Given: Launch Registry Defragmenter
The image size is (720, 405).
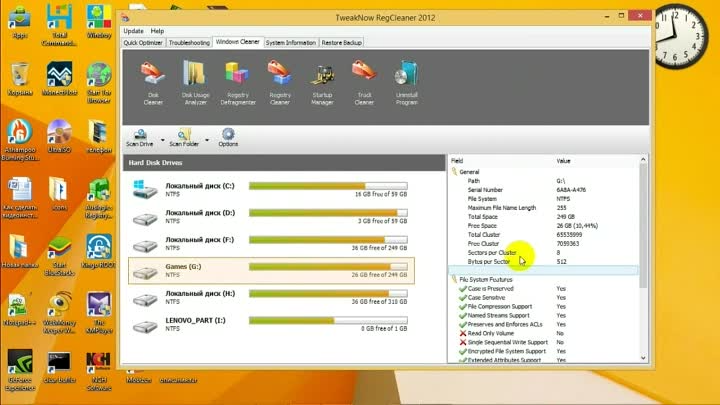Looking at the screenshot, I should [x=237, y=83].
